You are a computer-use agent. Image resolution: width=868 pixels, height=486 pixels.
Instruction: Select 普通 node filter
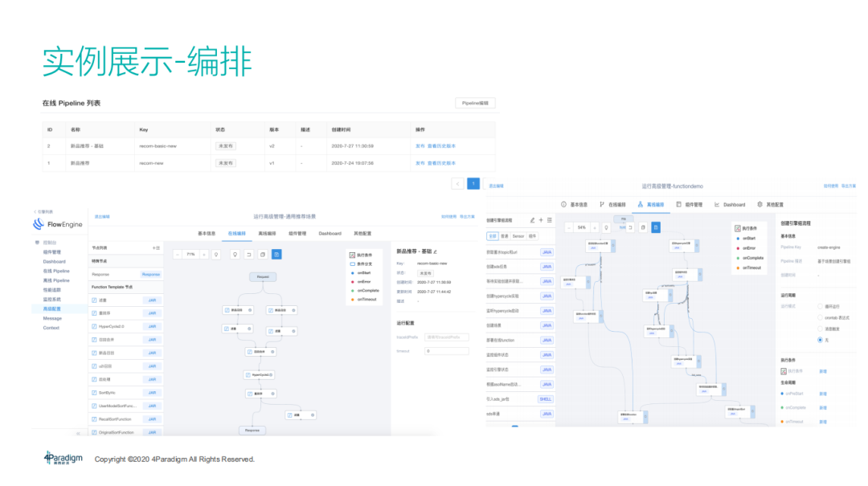pos(504,236)
